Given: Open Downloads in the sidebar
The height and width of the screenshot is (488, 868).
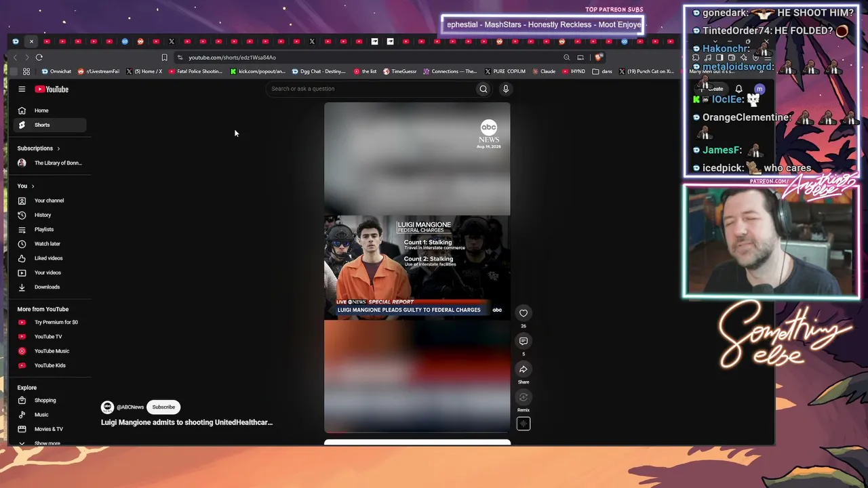Looking at the screenshot, I should 47,287.
